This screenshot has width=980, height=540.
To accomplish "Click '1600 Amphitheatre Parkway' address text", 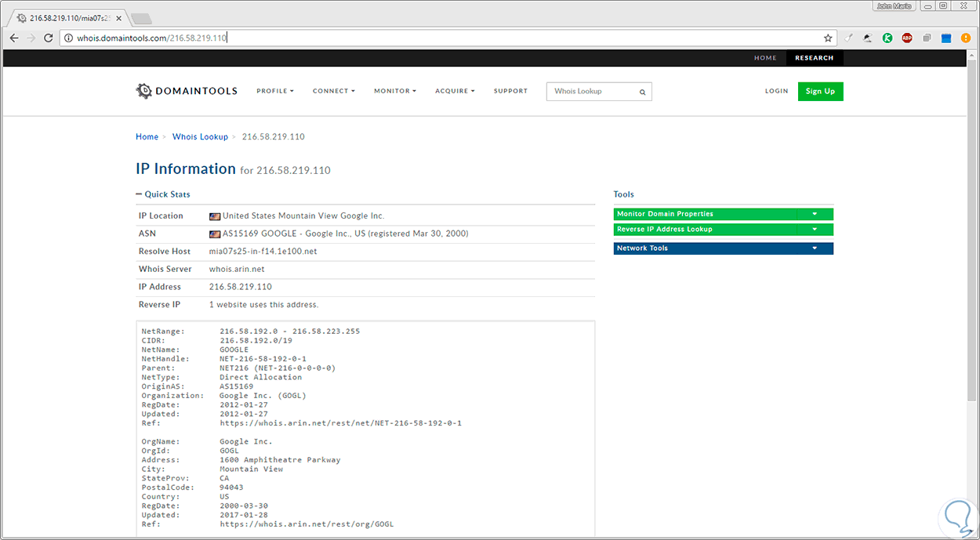I will coord(280,460).
